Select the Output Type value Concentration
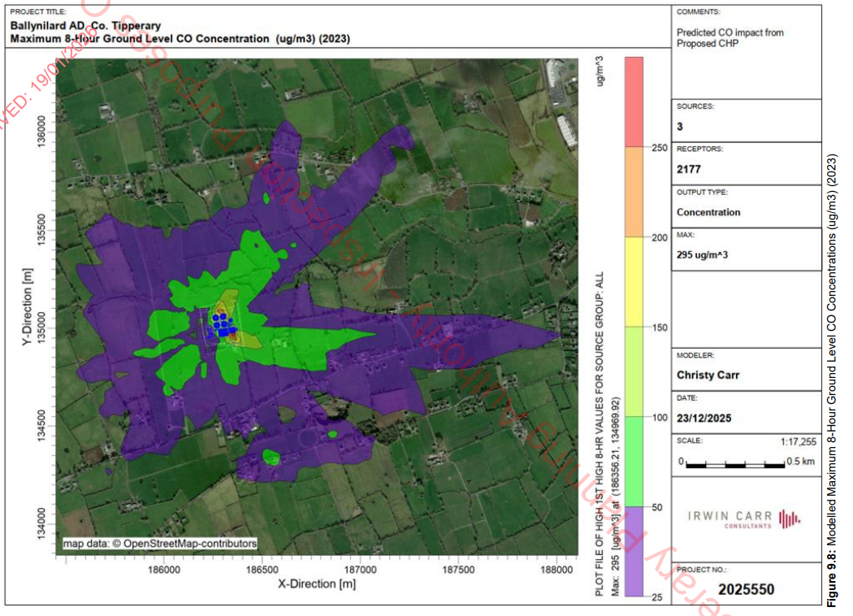The image size is (853, 616). coord(708,212)
